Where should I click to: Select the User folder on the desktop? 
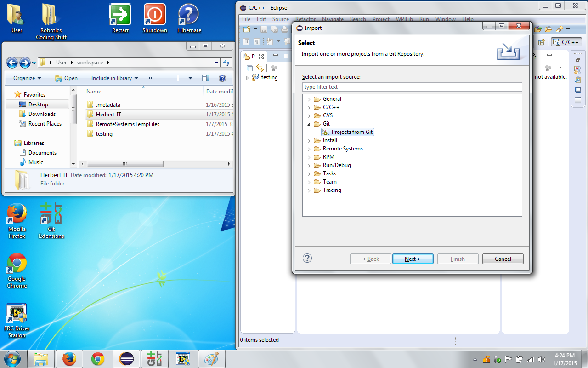pos(17,18)
